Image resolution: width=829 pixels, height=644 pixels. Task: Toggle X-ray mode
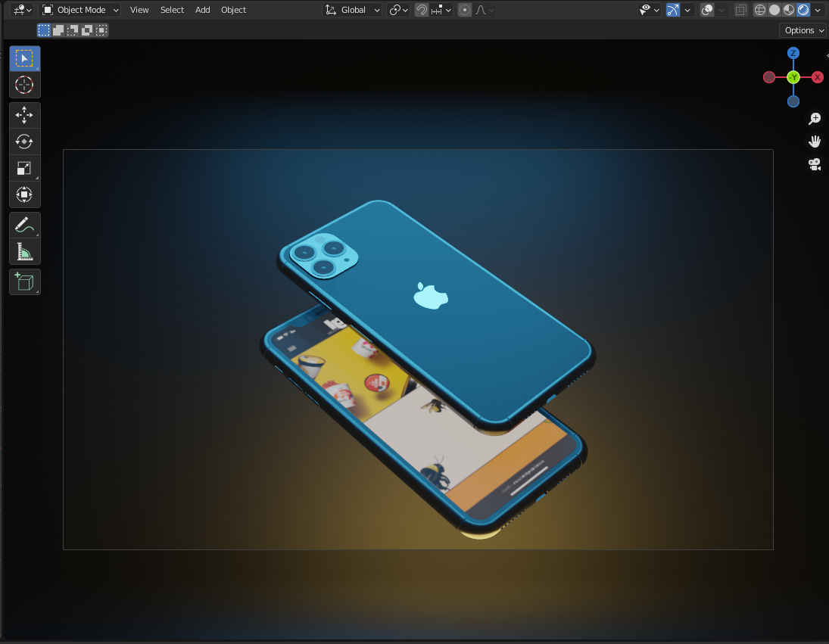click(741, 10)
